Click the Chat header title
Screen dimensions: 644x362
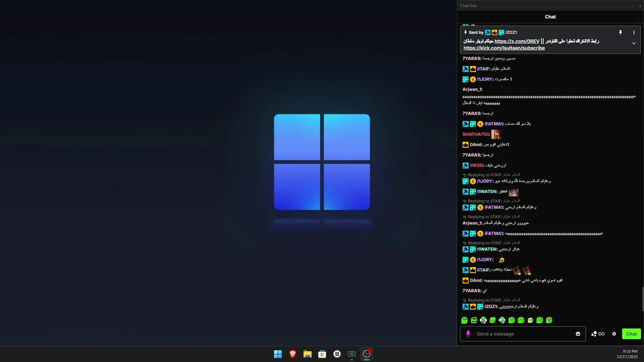pyautogui.click(x=550, y=17)
